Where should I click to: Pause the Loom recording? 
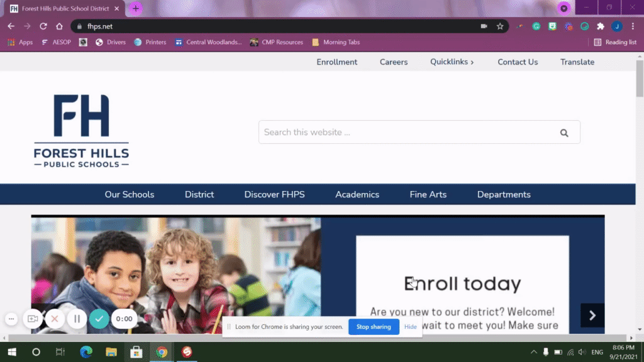pyautogui.click(x=77, y=319)
